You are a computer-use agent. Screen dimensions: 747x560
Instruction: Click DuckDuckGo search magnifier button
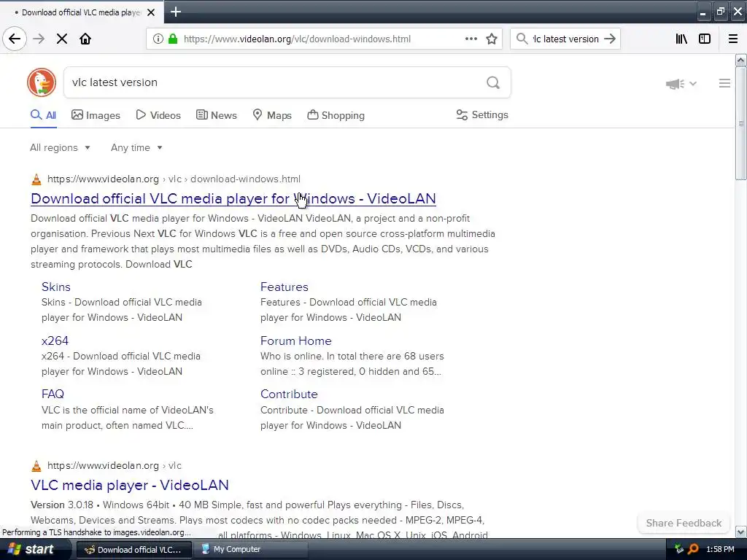coord(493,83)
